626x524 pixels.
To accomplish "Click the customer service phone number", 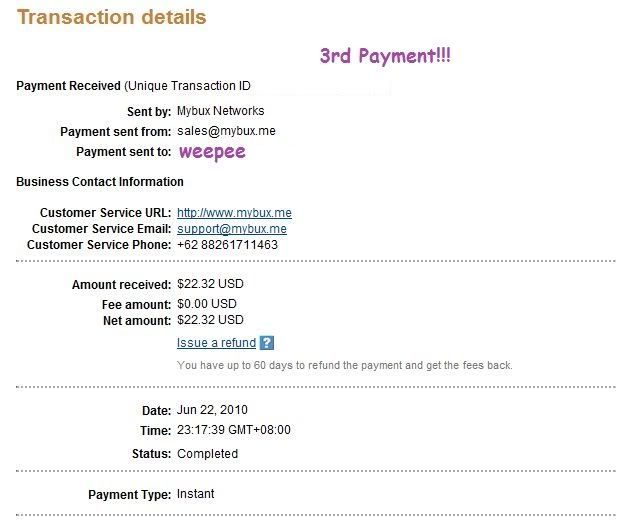I will (228, 245).
